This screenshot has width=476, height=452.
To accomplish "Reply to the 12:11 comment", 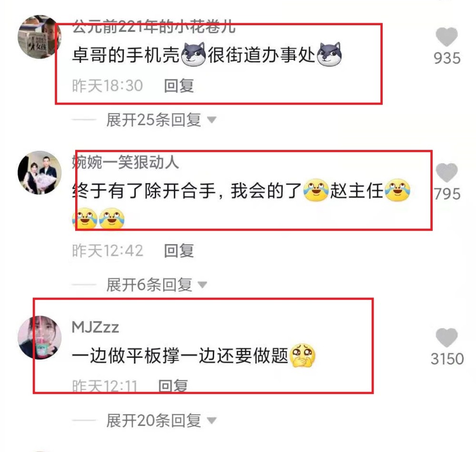I will coord(173,386).
